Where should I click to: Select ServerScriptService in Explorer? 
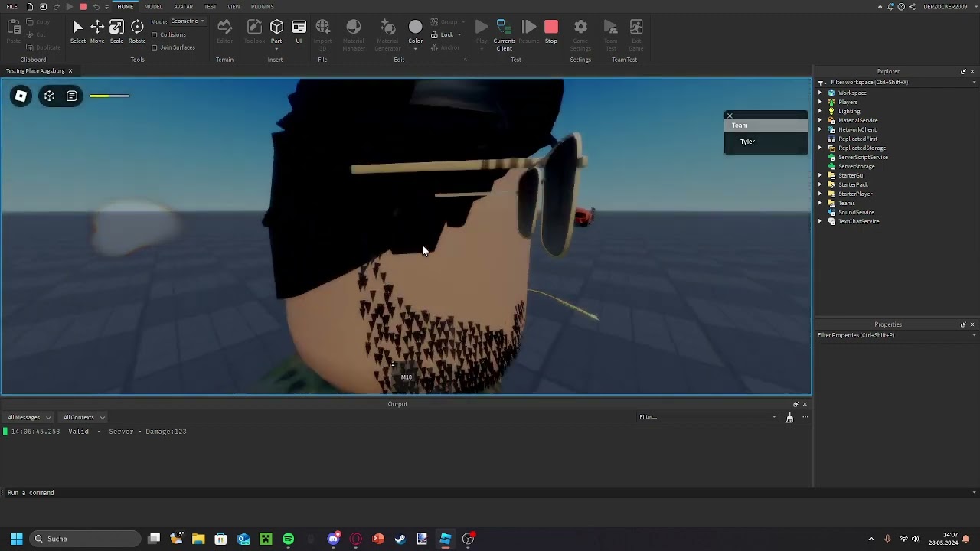(x=863, y=157)
